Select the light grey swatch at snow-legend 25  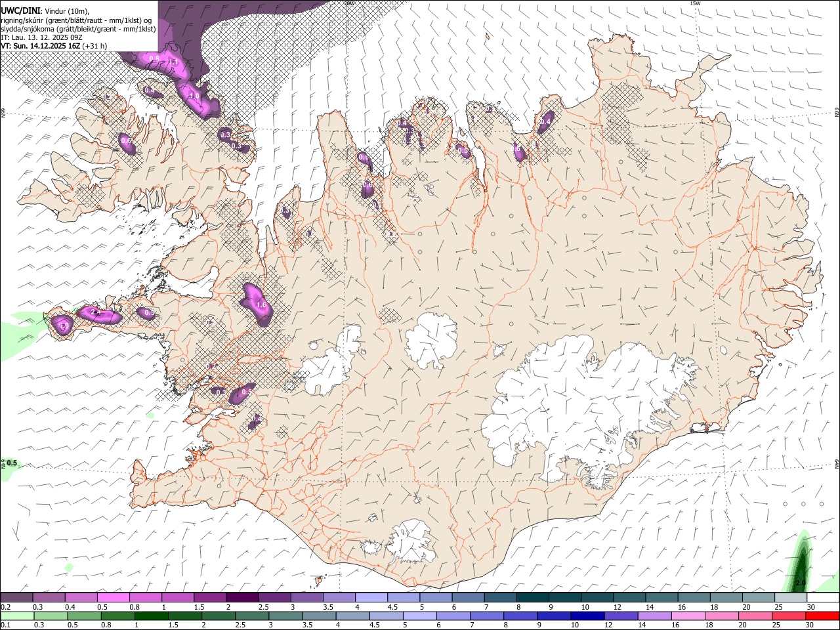pyautogui.click(x=790, y=597)
